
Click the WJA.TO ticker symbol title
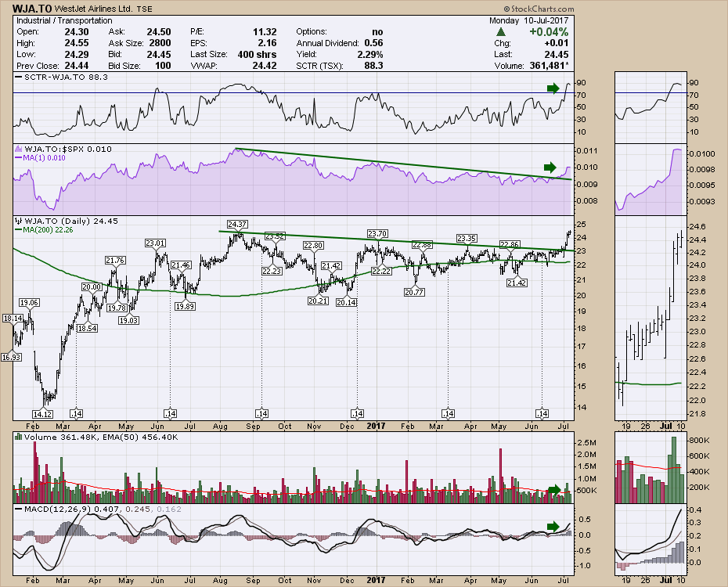31,9
